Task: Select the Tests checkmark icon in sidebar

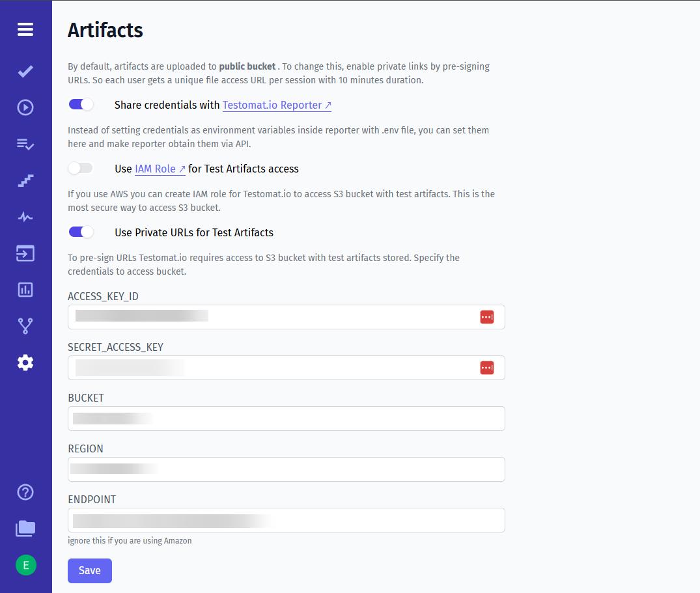Action: coord(25,71)
